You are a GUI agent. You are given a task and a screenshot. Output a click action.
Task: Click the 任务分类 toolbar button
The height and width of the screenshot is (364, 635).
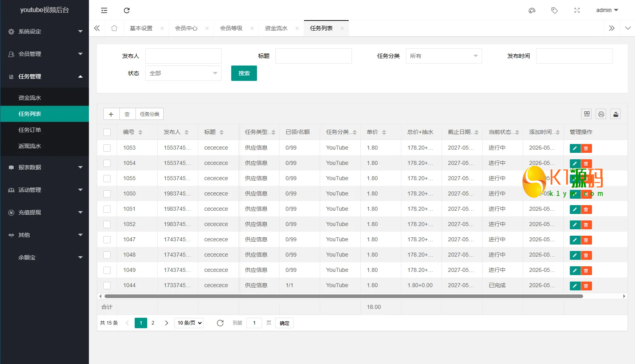tap(150, 114)
